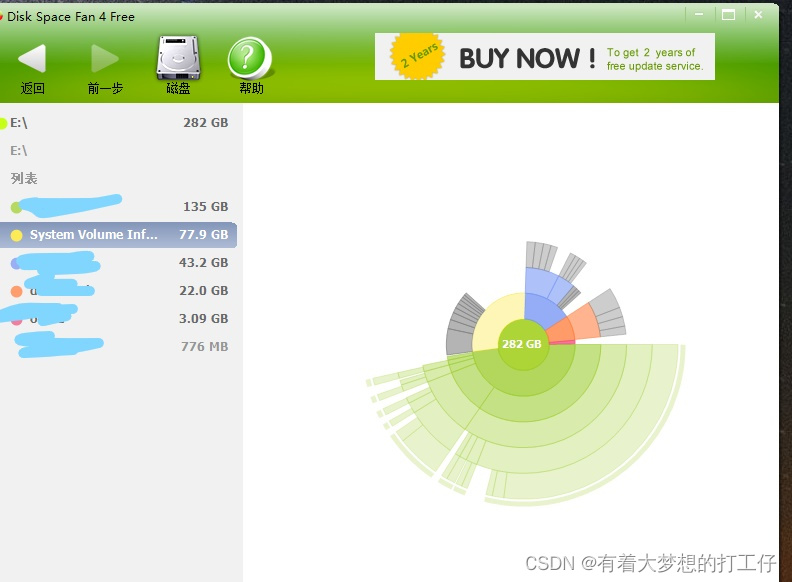The height and width of the screenshot is (582, 792).
Task: Close the Disk Space Fan window
Action: click(x=758, y=15)
